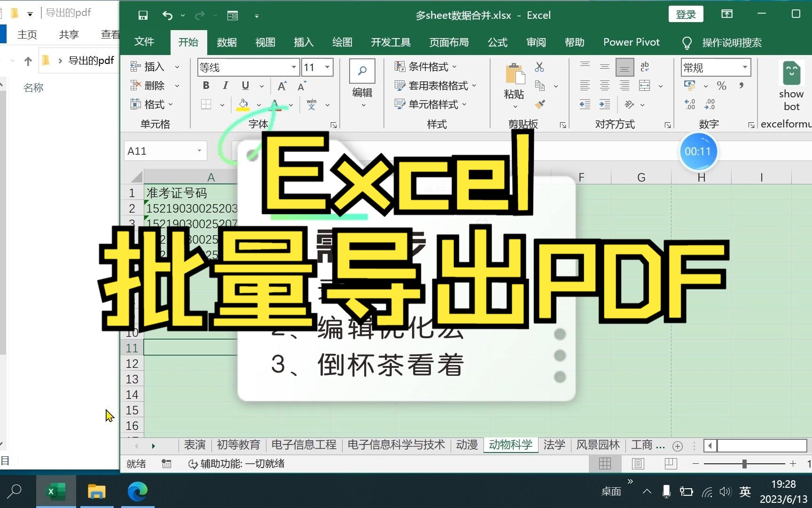Click the Format Painter brush icon
The width and height of the screenshot is (812, 508).
click(x=540, y=104)
